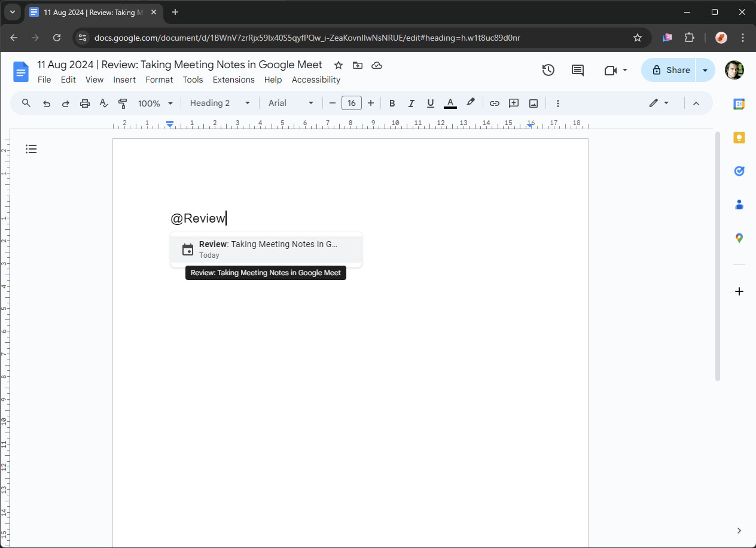Open Google Maps side panel
This screenshot has width=756, height=548.
click(739, 238)
